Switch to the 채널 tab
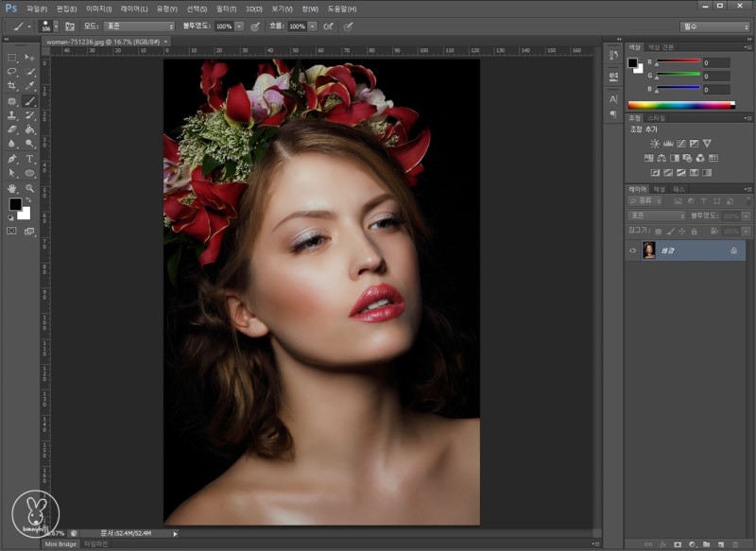This screenshot has width=756, height=551. tap(660, 189)
